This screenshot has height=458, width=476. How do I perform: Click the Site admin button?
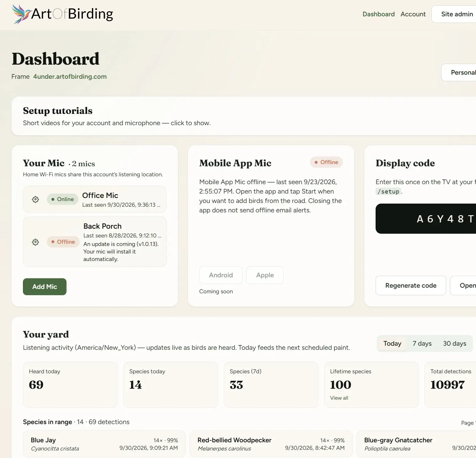click(454, 14)
